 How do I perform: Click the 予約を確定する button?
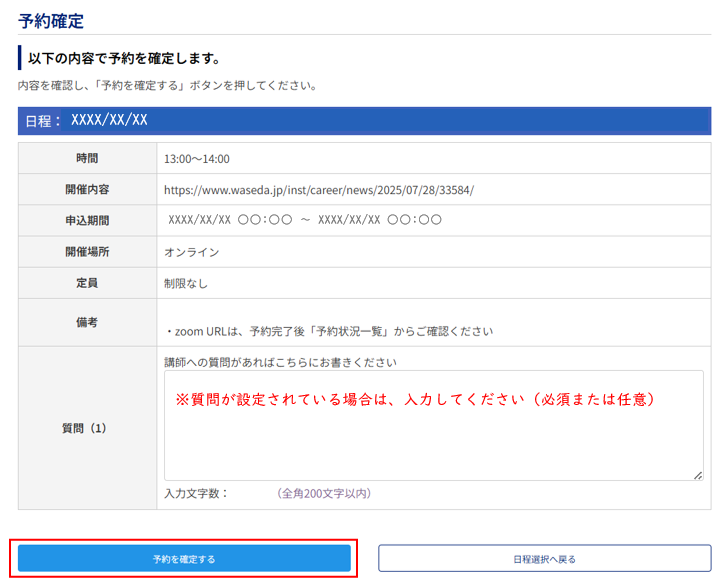point(184,558)
